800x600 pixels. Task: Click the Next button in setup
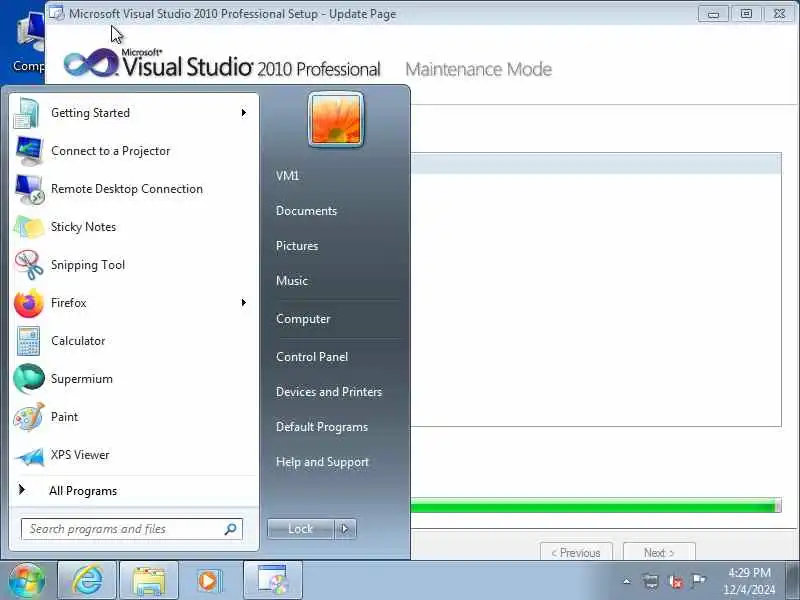click(x=659, y=553)
